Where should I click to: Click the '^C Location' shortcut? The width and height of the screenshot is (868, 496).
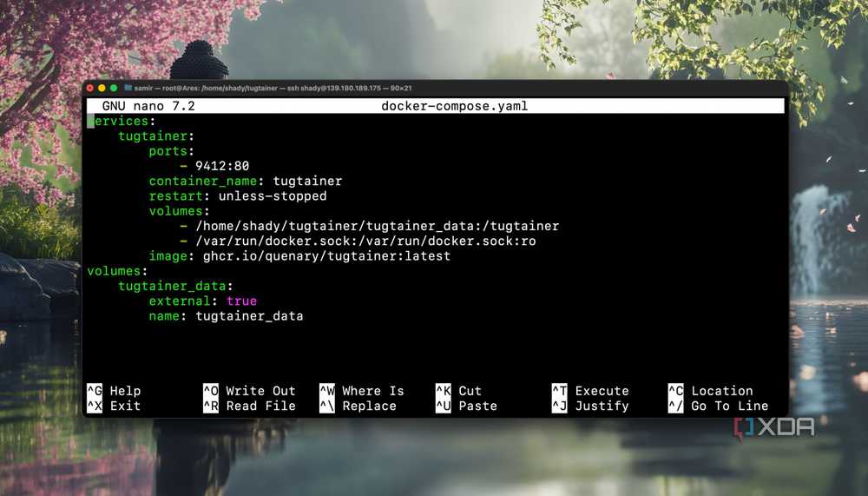click(710, 390)
